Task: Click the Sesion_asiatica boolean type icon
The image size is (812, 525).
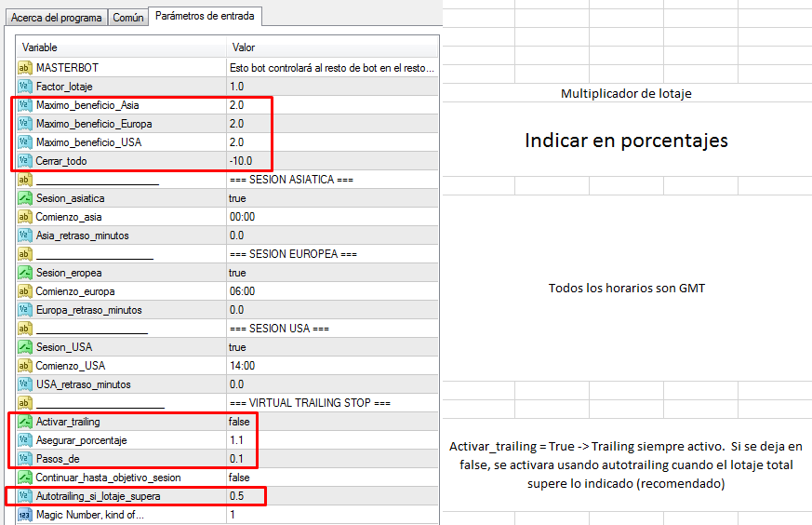Action: click(25, 198)
